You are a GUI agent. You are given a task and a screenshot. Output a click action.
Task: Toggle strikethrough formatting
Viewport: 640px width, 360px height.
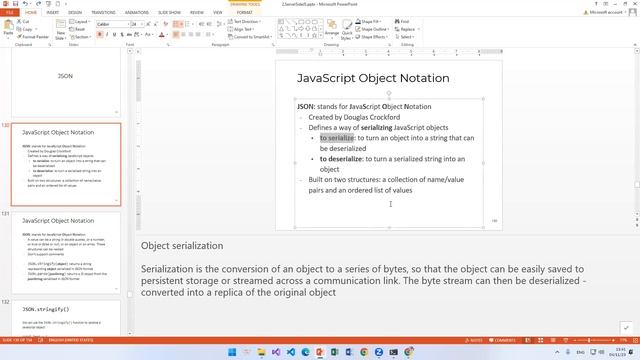coord(129,35)
